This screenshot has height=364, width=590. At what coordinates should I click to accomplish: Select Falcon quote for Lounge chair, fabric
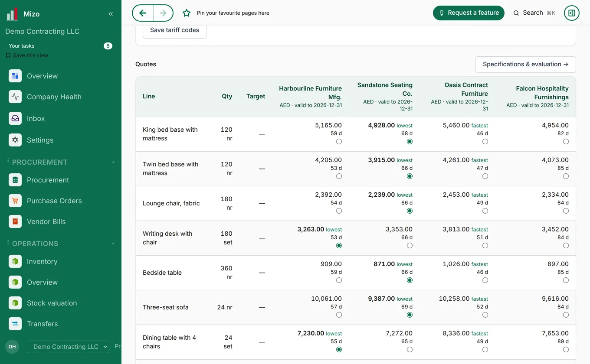566,211
